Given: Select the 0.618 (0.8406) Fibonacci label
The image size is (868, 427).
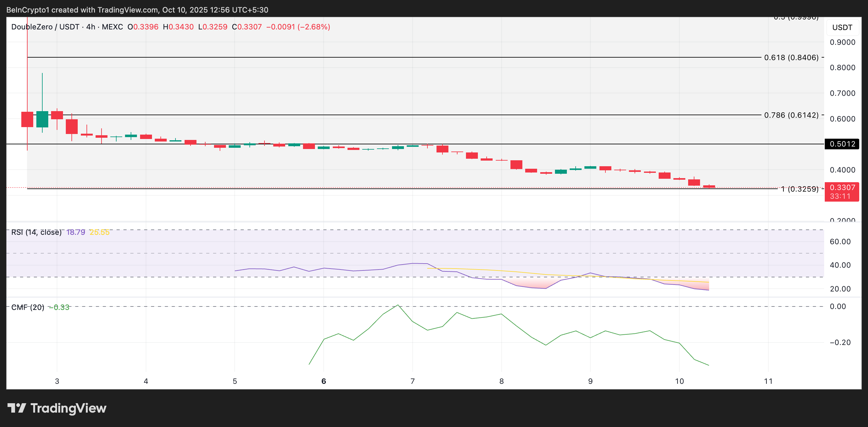Looking at the screenshot, I should (x=791, y=58).
